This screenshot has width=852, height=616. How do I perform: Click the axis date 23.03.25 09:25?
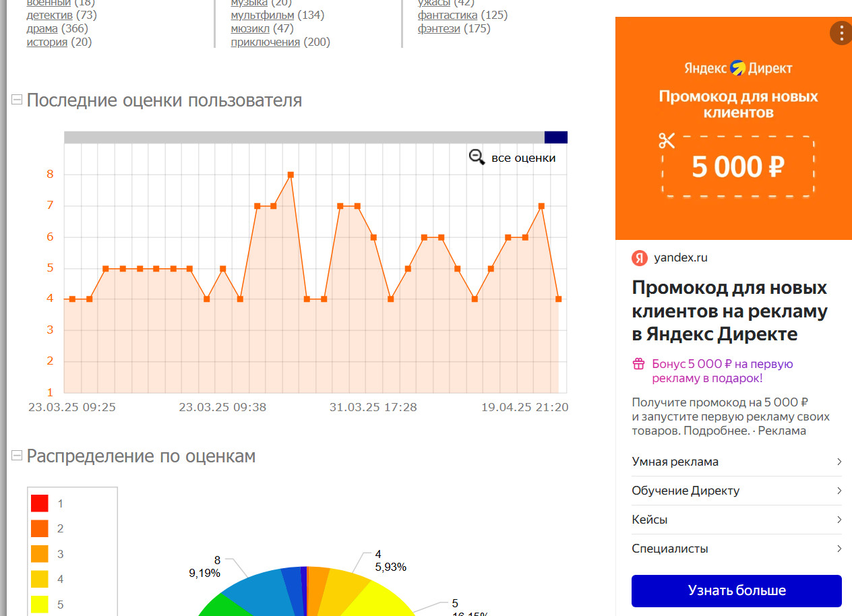tap(71, 407)
